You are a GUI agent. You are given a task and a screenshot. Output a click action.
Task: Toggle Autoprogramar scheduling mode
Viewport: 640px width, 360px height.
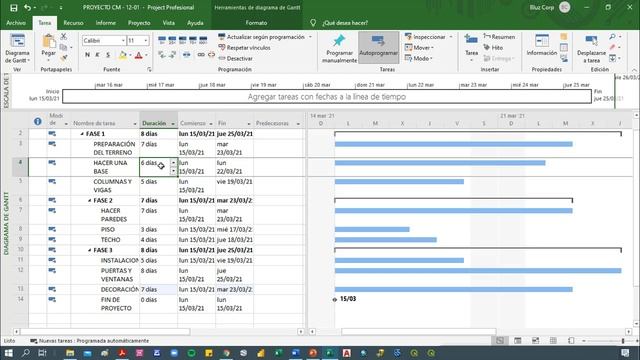[378, 47]
